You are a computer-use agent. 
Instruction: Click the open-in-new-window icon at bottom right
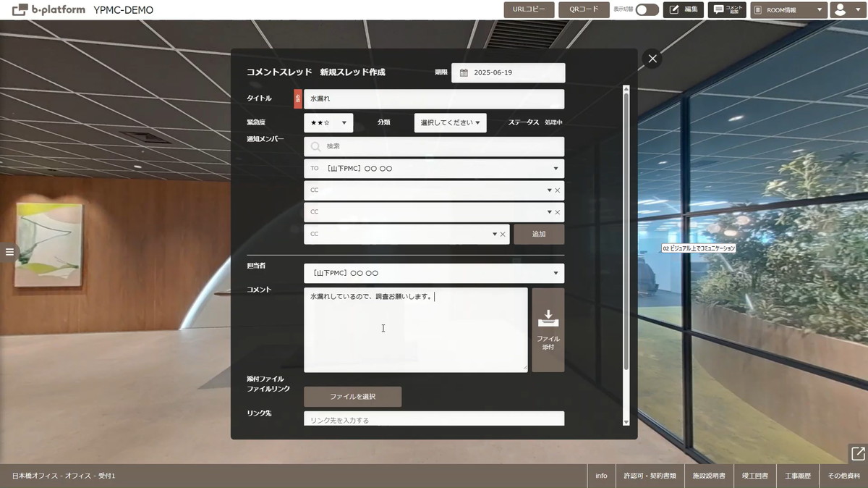[858, 453]
